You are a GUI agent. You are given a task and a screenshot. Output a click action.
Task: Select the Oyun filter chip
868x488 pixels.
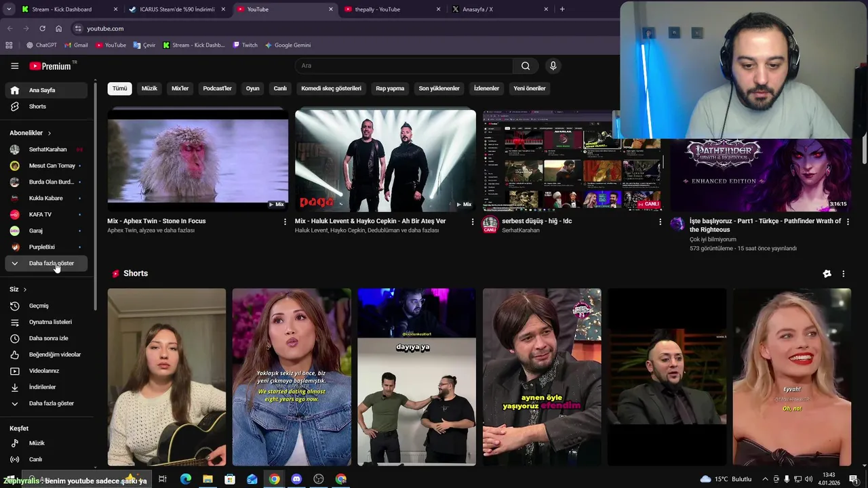tap(252, 88)
